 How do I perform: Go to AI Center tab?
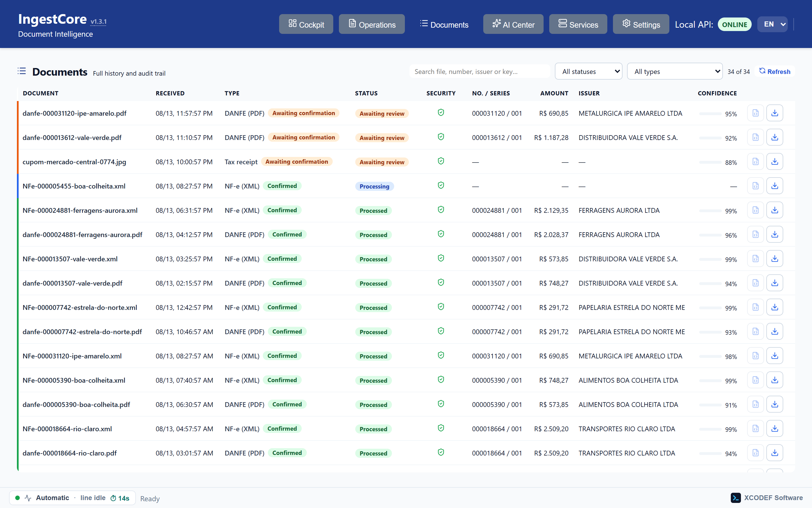513,24
